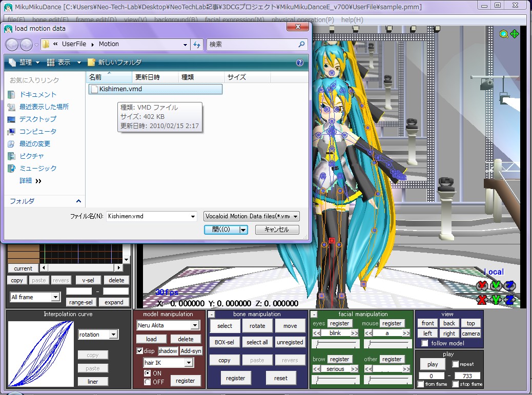Open the view(V) menu
The image size is (532, 395).
click(135, 19)
